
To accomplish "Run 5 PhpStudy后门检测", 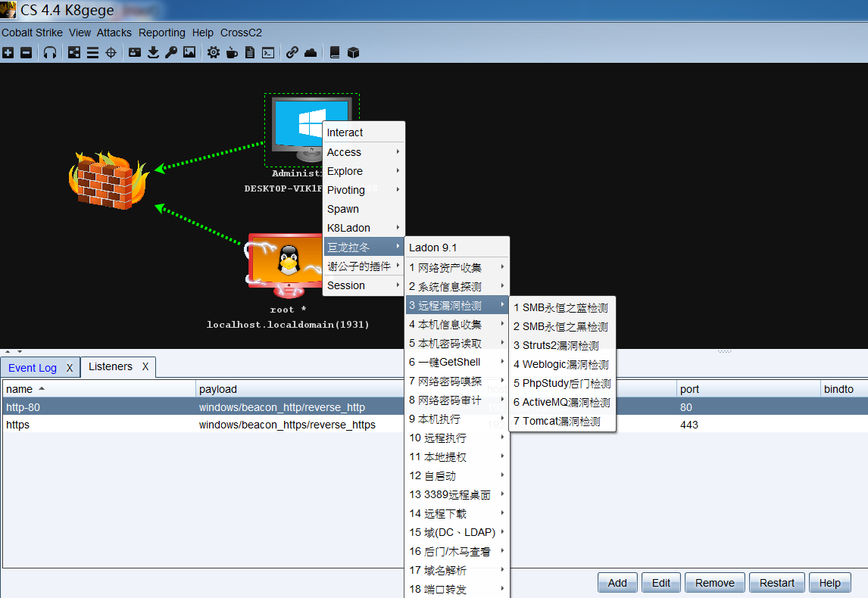I will tap(562, 383).
